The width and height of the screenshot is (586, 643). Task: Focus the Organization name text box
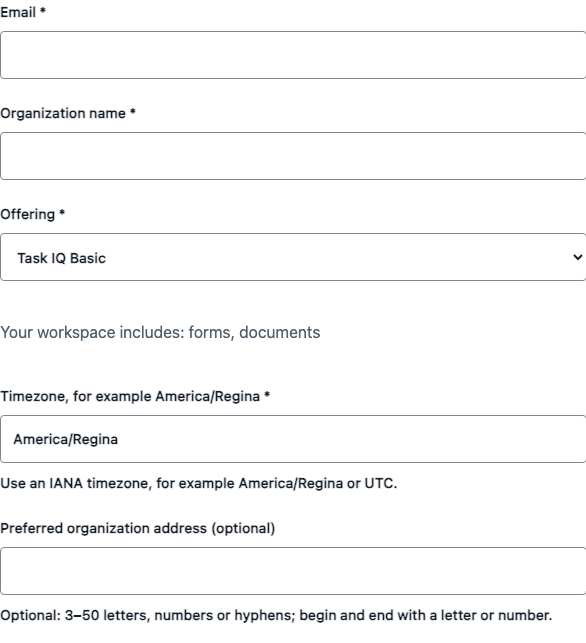293,156
